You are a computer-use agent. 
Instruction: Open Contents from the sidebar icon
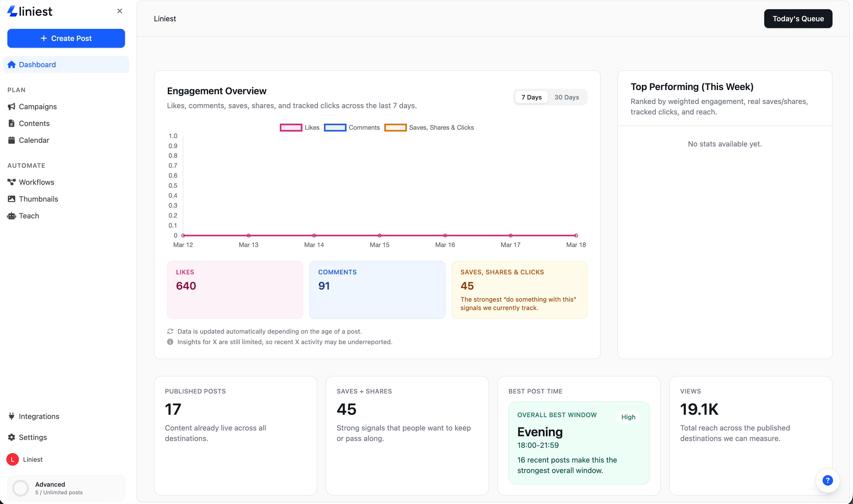pos(12,123)
